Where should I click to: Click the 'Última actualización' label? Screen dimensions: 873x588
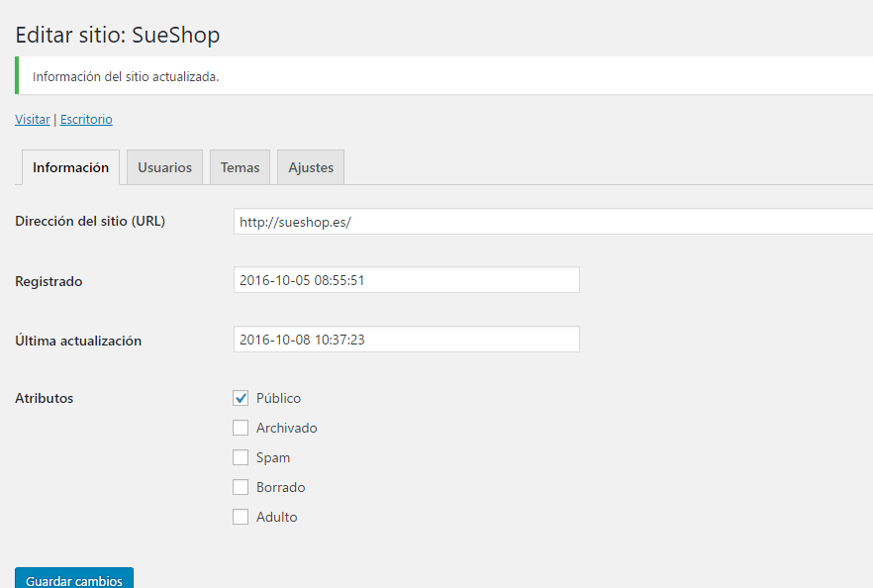pyautogui.click(x=78, y=341)
